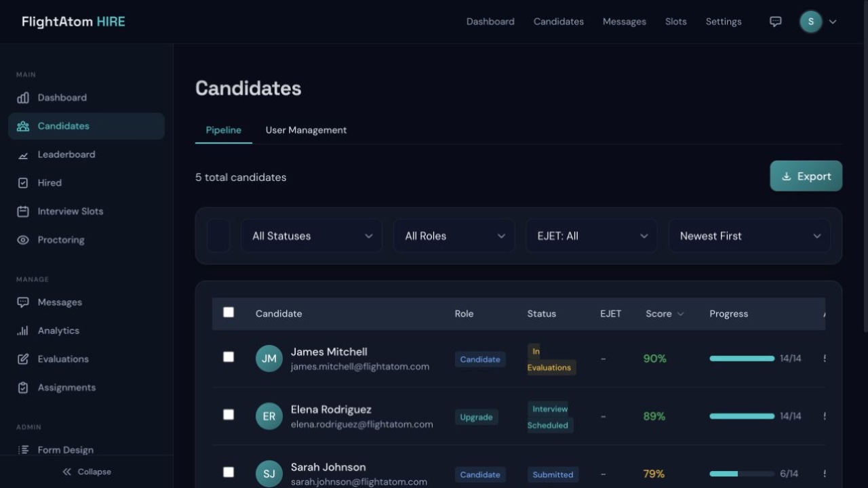Image resolution: width=868 pixels, height=488 pixels.
Task: Click the Form Design list icon
Action: pos(23,449)
